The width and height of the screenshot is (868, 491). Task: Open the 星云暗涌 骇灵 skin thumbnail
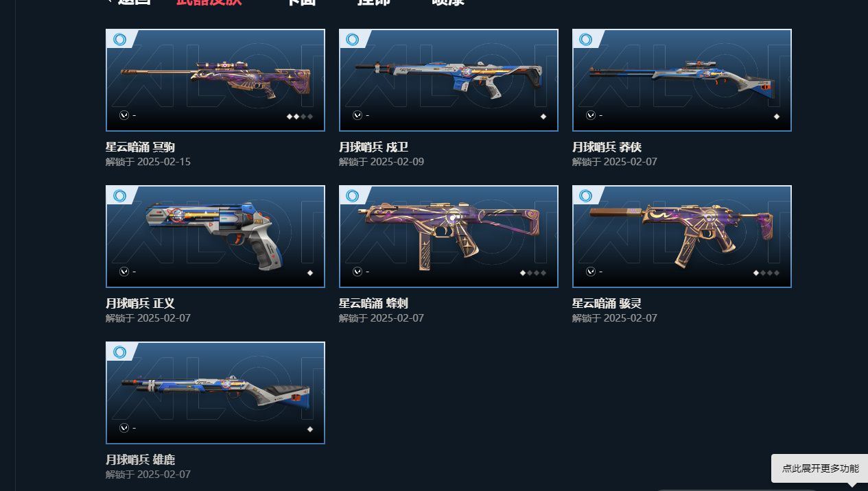tap(682, 237)
